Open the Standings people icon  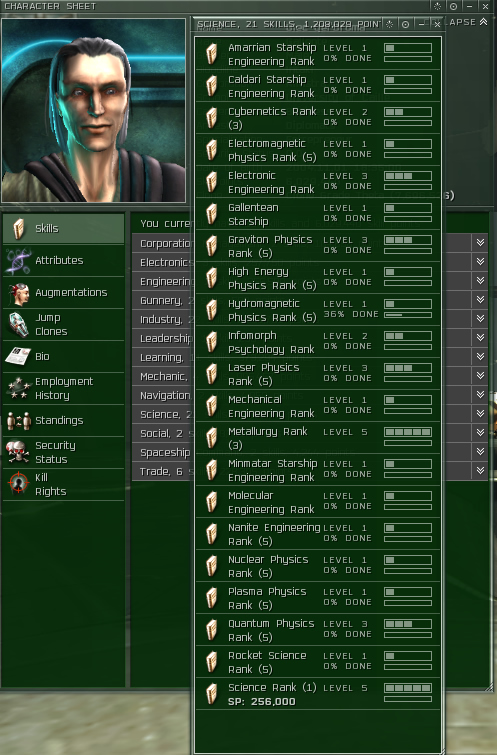pyautogui.click(x=18, y=420)
